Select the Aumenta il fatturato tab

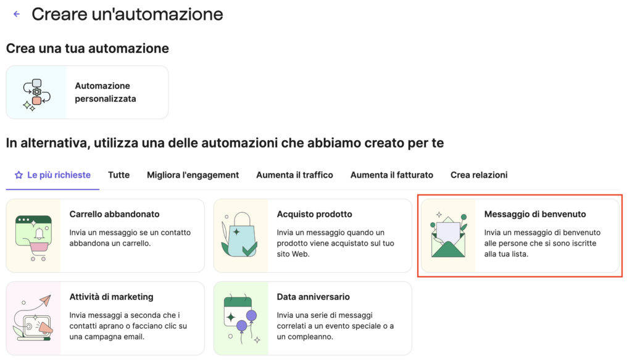click(x=392, y=175)
